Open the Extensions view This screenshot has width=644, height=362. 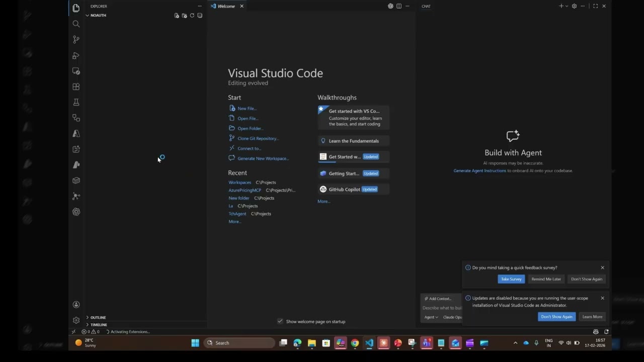(x=76, y=86)
